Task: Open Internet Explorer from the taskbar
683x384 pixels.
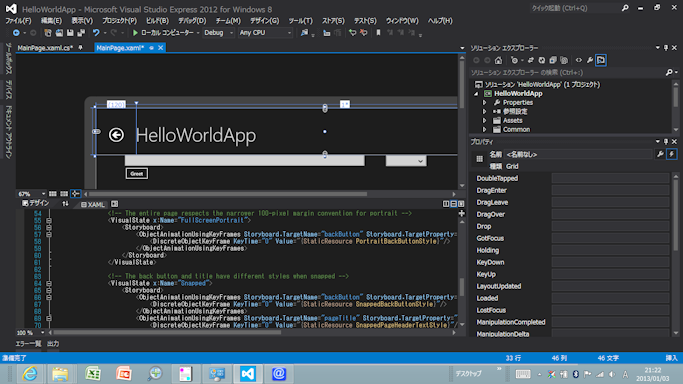Action: 30,374
